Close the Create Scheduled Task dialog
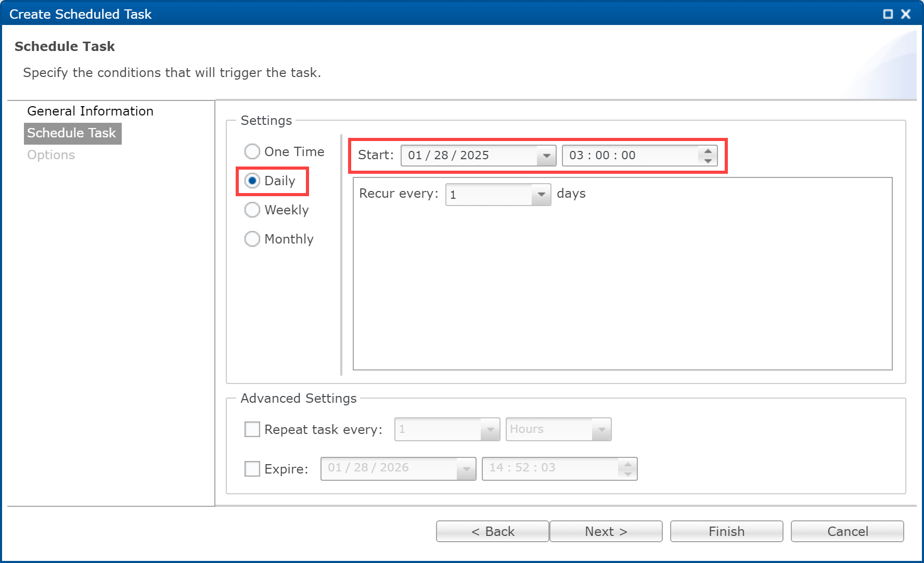Viewport: 924px width, 563px height. point(906,14)
